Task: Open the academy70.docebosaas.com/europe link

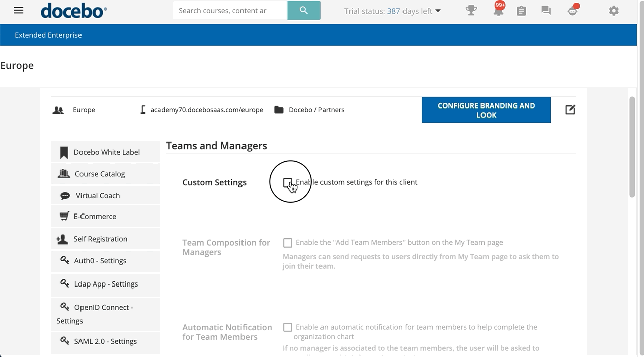Action: pyautogui.click(x=206, y=109)
